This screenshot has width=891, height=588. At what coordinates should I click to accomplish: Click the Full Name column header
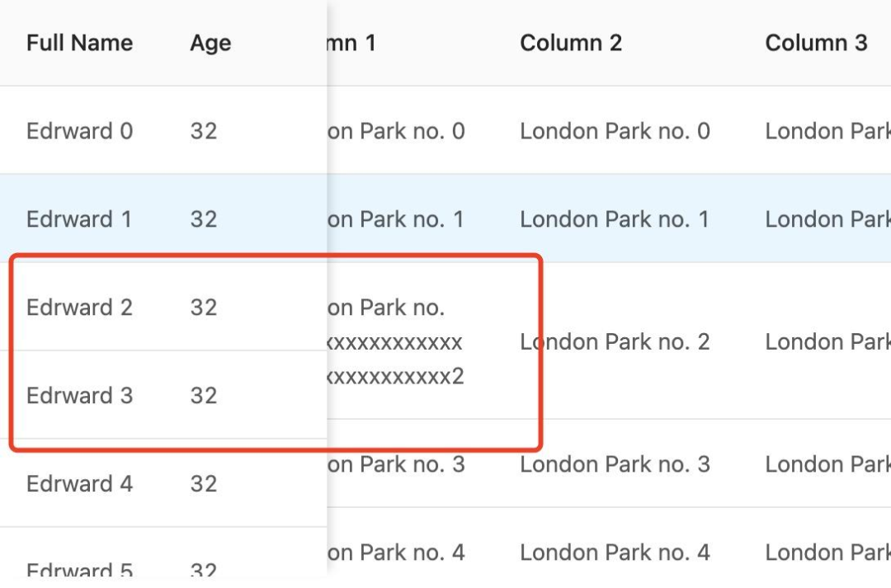click(79, 43)
